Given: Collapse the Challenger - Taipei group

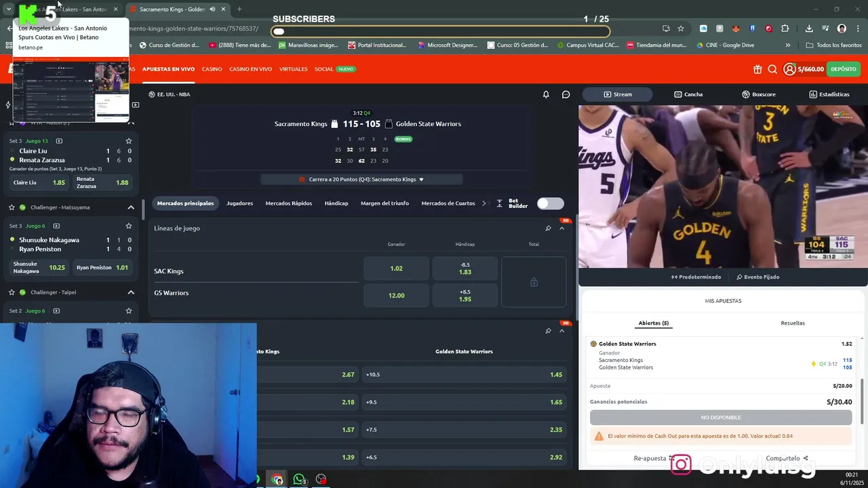Looking at the screenshot, I should click(131, 292).
